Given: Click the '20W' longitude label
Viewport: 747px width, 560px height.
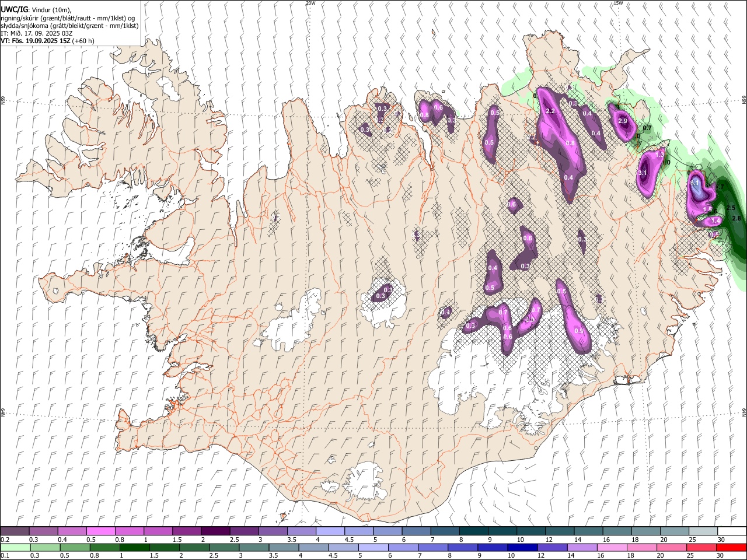Looking at the screenshot, I should [310, 3].
